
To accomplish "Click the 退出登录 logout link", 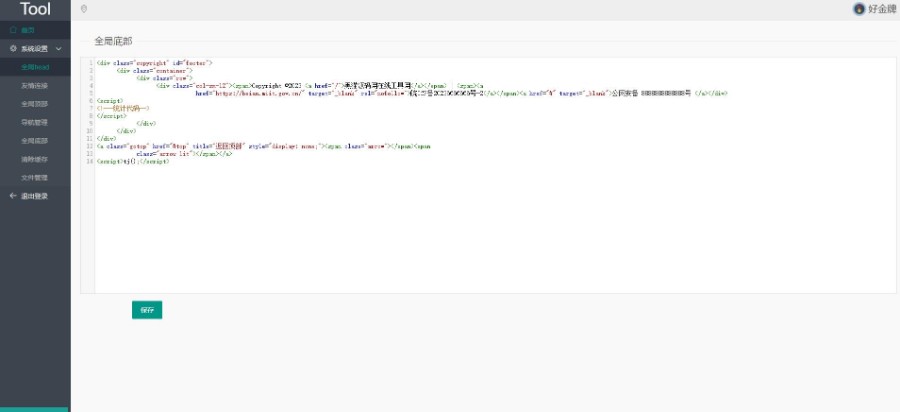I will click(x=34, y=196).
